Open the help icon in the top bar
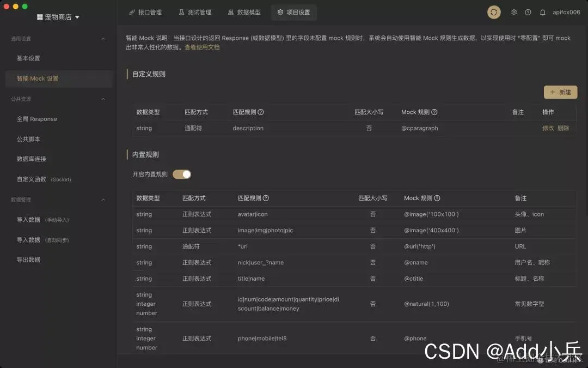This screenshot has height=368, width=588. pyautogui.click(x=528, y=12)
